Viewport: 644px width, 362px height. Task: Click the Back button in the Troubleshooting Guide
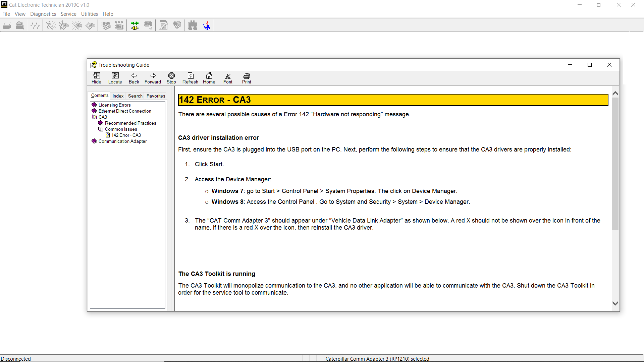point(134,78)
